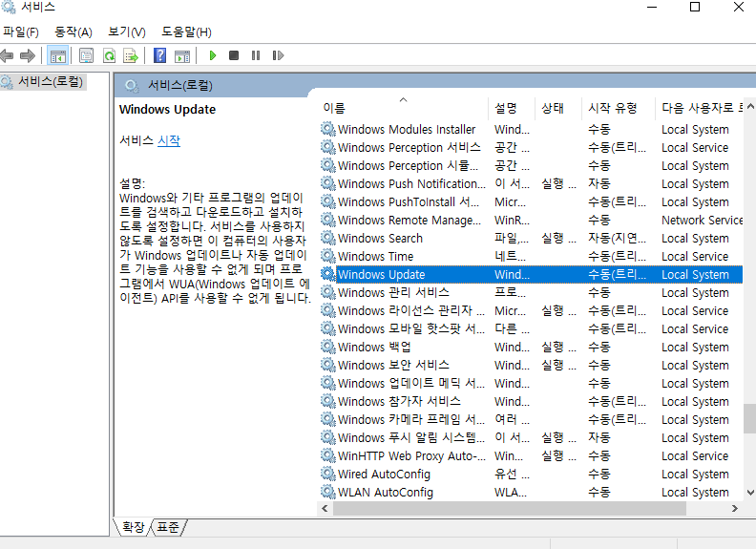
Task: Sort by the 상태 column header
Action: (x=558, y=108)
